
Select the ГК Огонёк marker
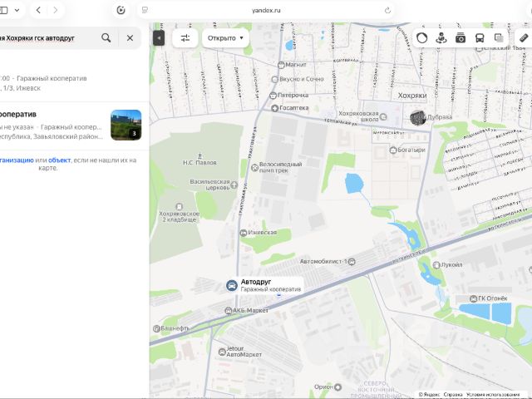pyautogui.click(x=473, y=298)
